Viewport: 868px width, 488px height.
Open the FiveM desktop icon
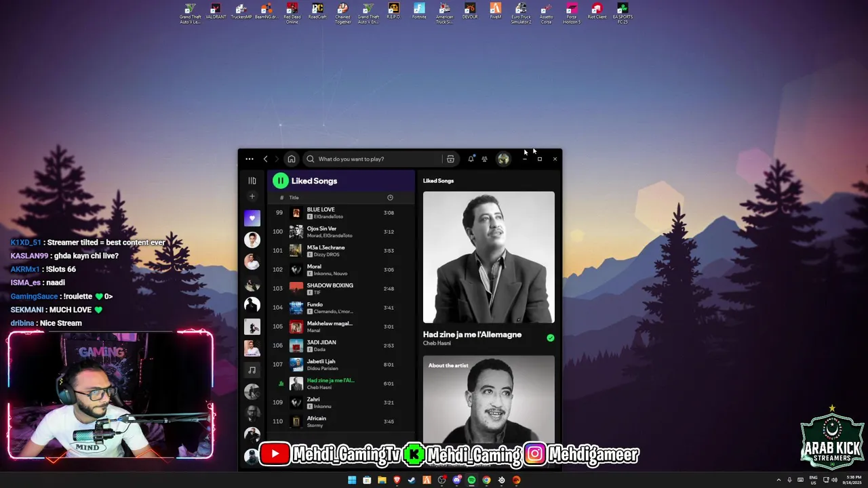tap(496, 12)
